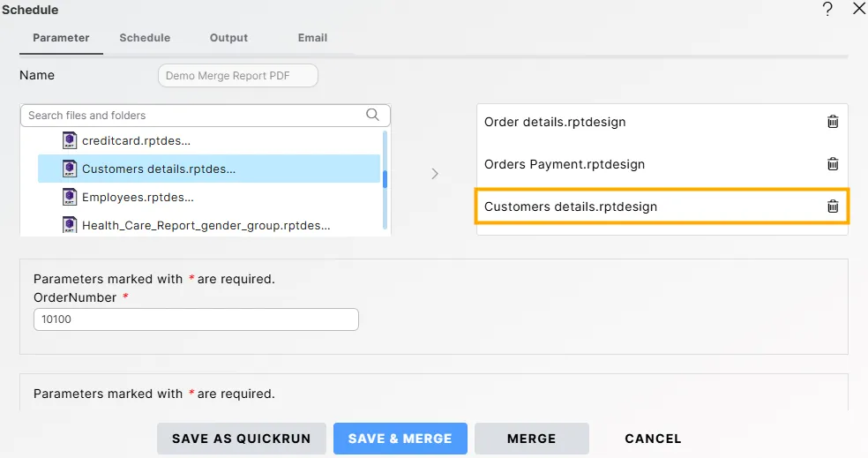The height and width of the screenshot is (458, 868).
Task: Go to the Email tab
Action: [312, 38]
